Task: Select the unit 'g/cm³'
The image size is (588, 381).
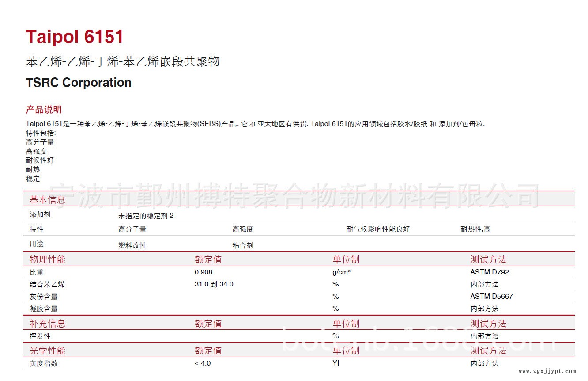Action: (x=342, y=272)
